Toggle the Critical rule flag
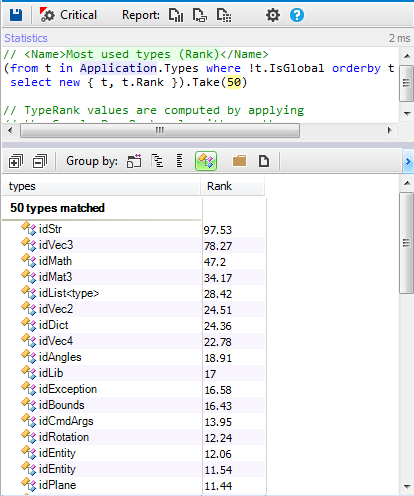 point(68,15)
